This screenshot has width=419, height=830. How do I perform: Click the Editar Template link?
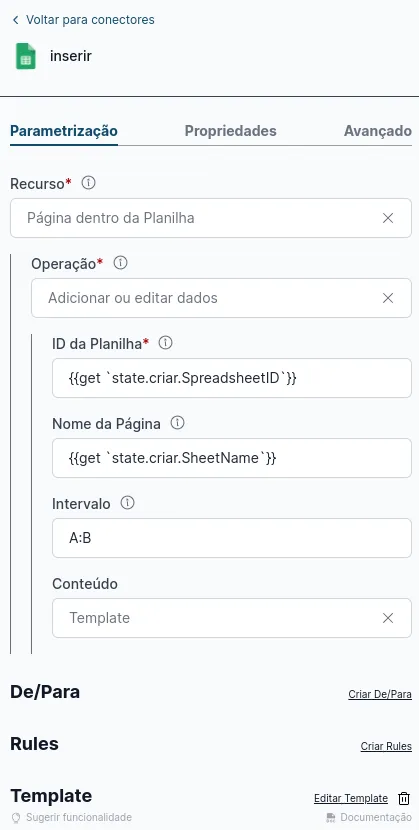point(351,798)
